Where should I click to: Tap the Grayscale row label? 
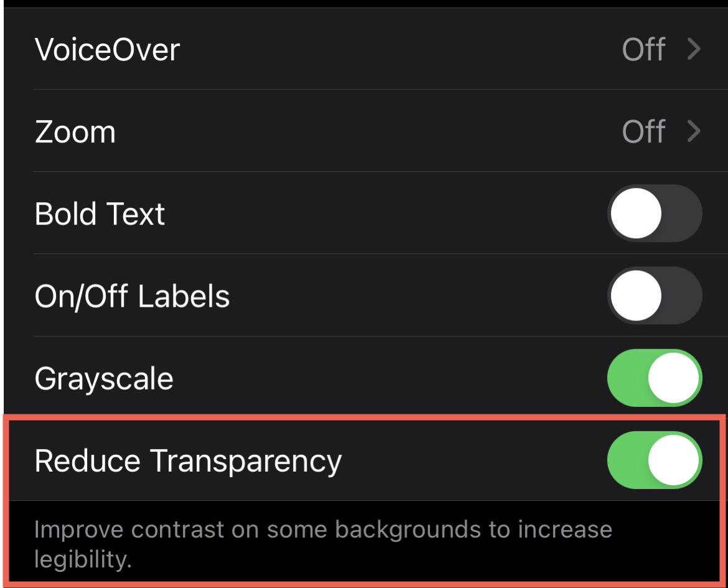(105, 378)
